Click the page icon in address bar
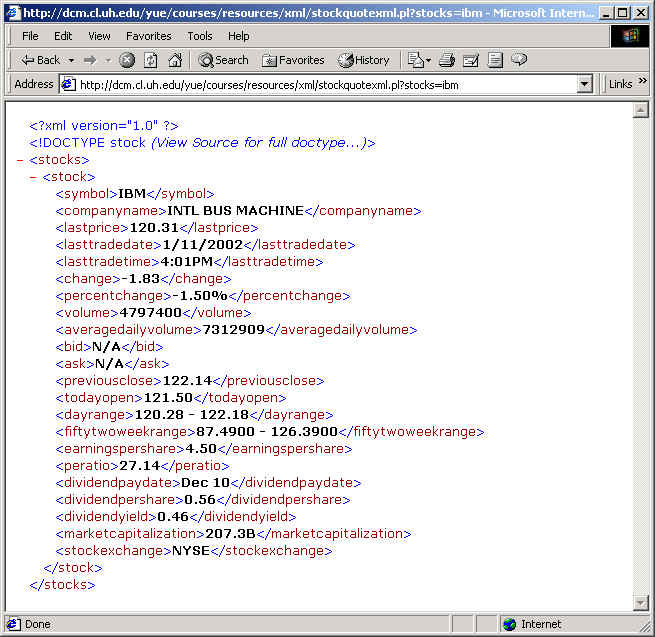The width and height of the screenshot is (655, 637). (68, 85)
